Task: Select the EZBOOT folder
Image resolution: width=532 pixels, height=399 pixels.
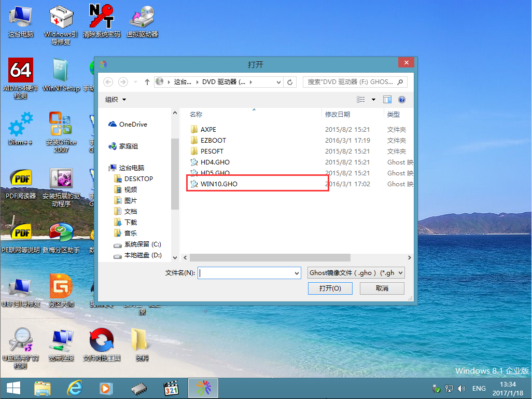Action: pos(213,140)
